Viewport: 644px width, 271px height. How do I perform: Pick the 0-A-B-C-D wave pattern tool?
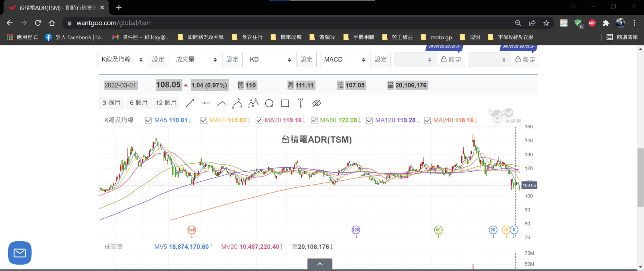(253, 103)
